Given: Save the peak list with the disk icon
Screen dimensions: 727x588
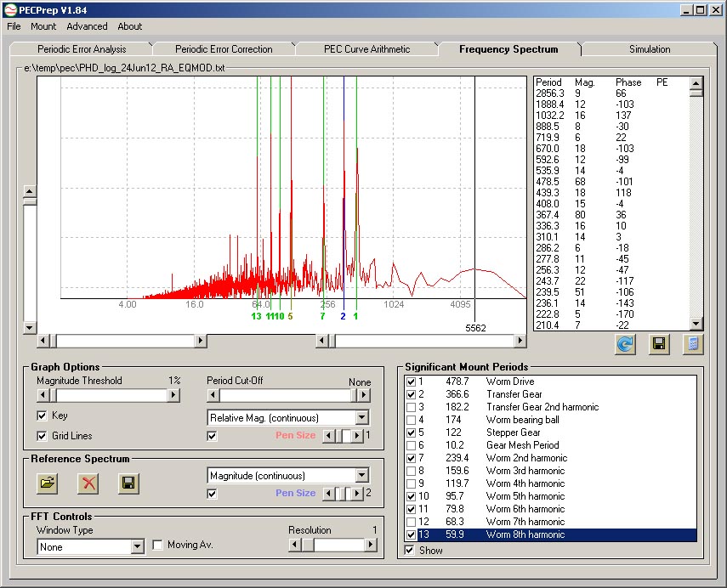Looking at the screenshot, I should click(659, 344).
